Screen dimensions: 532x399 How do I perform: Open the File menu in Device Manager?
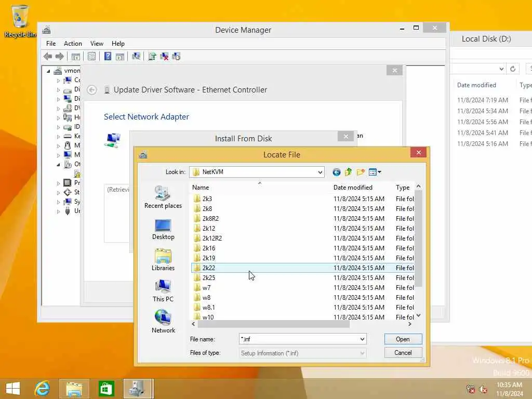[51, 44]
